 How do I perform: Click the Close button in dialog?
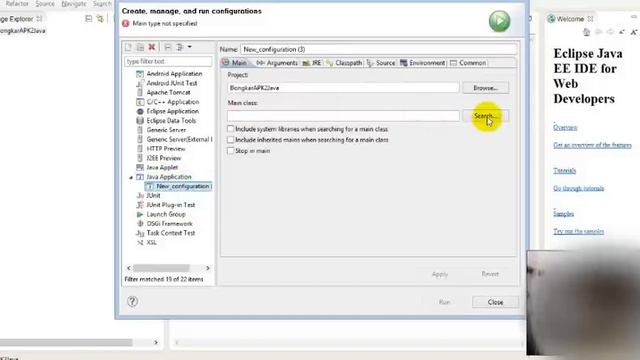(496, 302)
